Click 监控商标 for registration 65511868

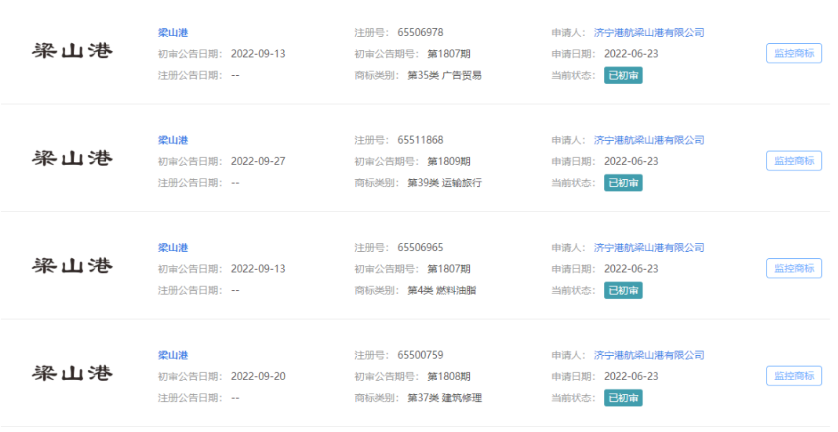(x=793, y=160)
